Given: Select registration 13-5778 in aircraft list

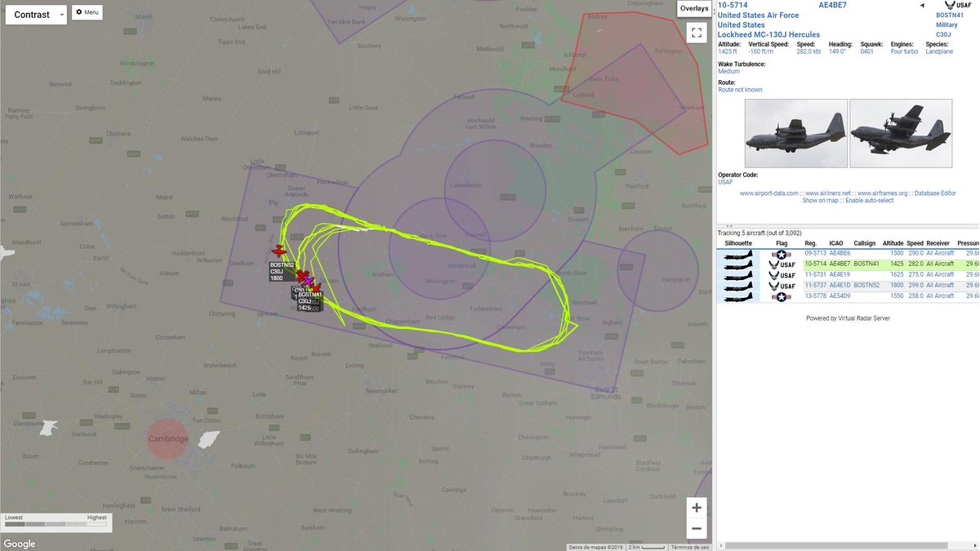Looking at the screenshot, I should (x=815, y=296).
